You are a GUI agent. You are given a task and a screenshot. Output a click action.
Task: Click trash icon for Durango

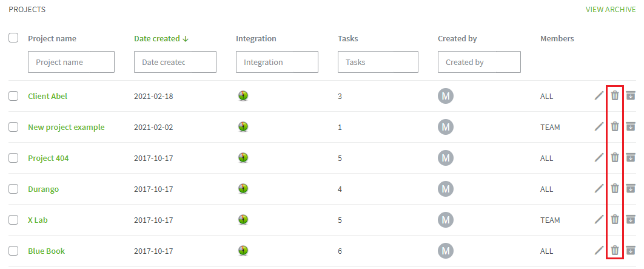pyautogui.click(x=614, y=189)
